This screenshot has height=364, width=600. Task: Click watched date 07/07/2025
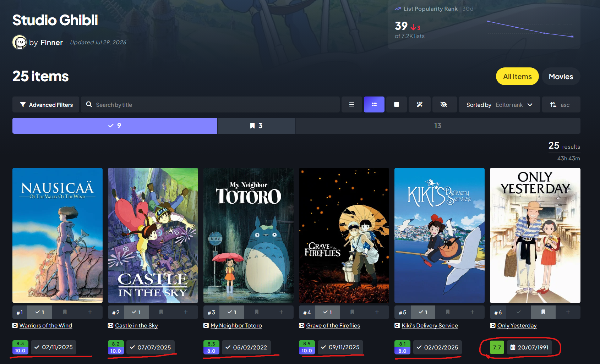[x=151, y=347]
